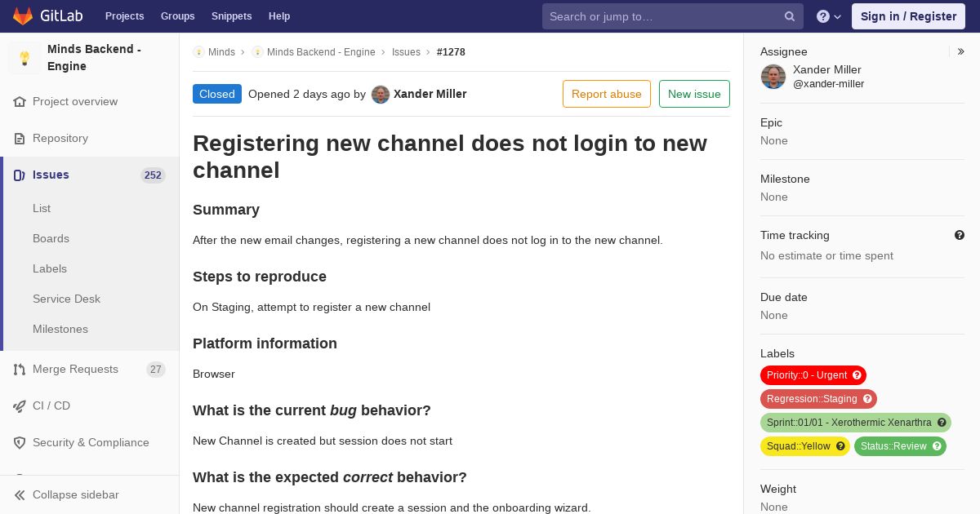
Task: Open the Projects menu
Action: [x=125, y=16]
